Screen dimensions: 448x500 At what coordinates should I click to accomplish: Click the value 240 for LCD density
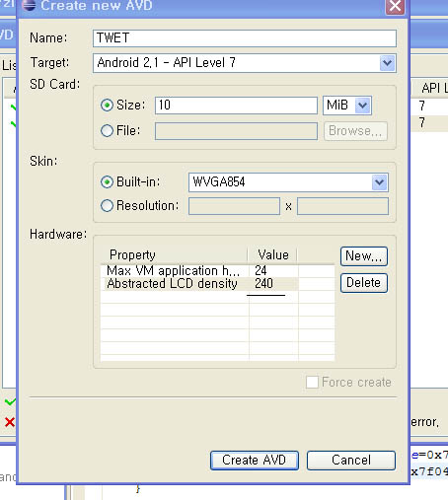point(263,283)
